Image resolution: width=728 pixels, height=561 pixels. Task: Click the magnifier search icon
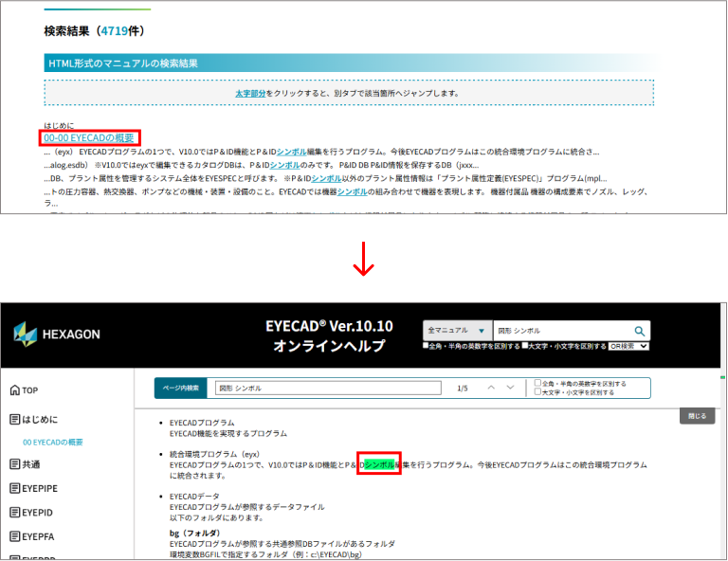tap(641, 331)
